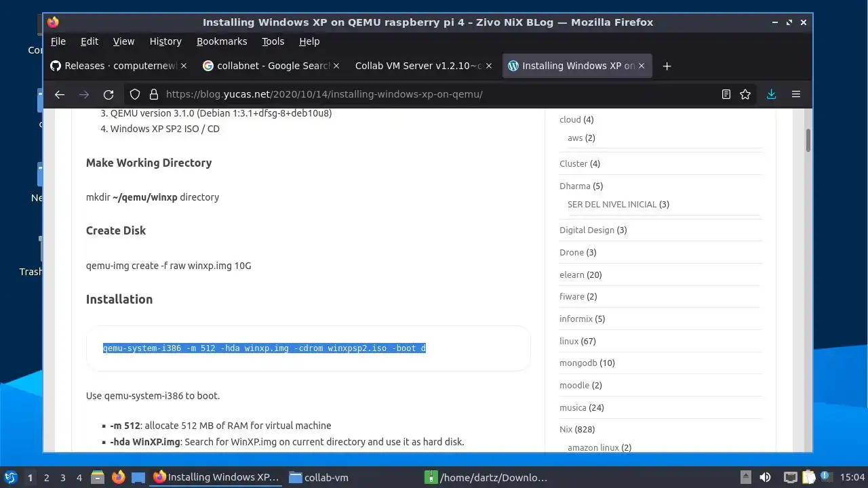Open the History menu
Screen dimensions: 868x488
click(165, 41)
